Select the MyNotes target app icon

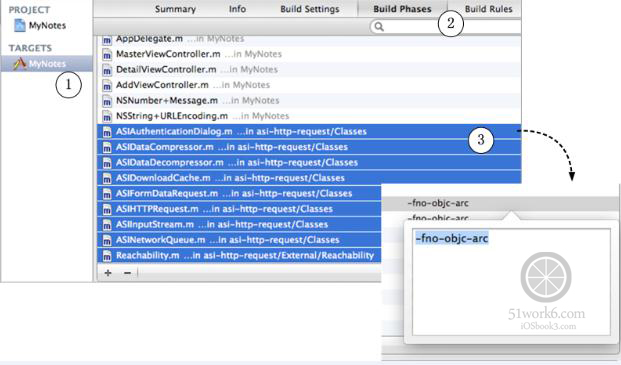coord(19,63)
